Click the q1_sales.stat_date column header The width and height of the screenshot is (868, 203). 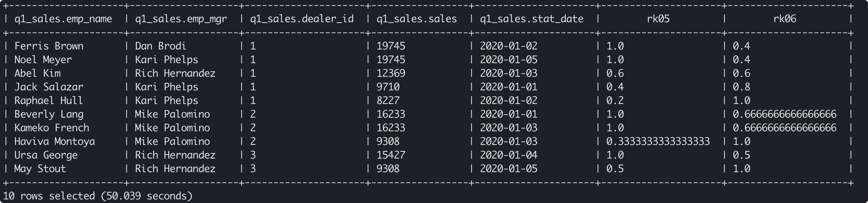coord(532,19)
